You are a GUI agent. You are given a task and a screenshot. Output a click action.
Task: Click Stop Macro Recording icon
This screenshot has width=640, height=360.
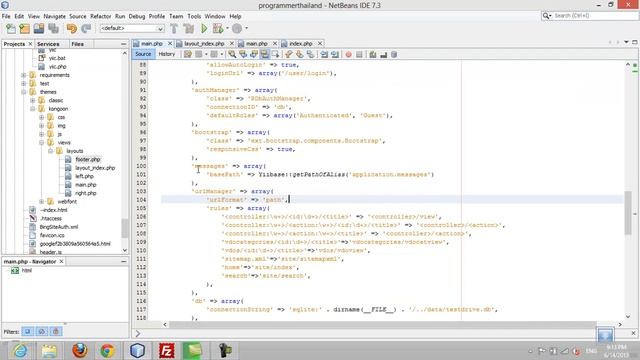359,54
